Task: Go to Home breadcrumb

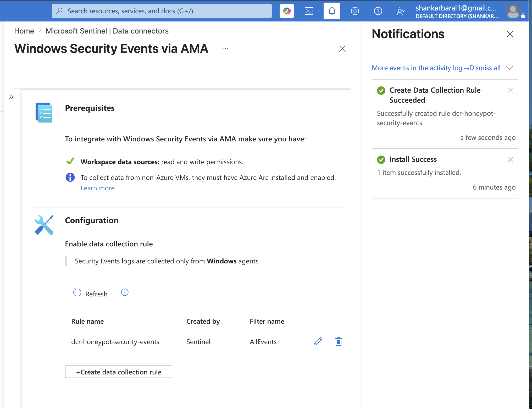Action: pyautogui.click(x=24, y=31)
